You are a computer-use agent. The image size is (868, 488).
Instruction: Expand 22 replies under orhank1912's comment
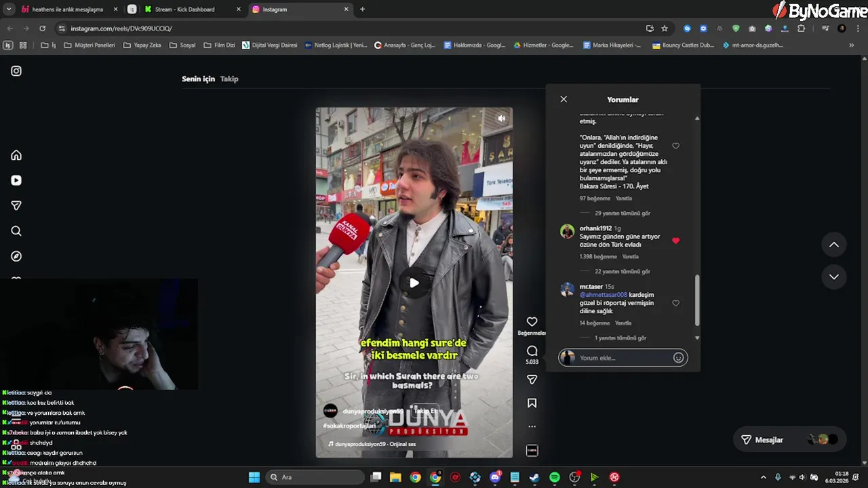(623, 271)
